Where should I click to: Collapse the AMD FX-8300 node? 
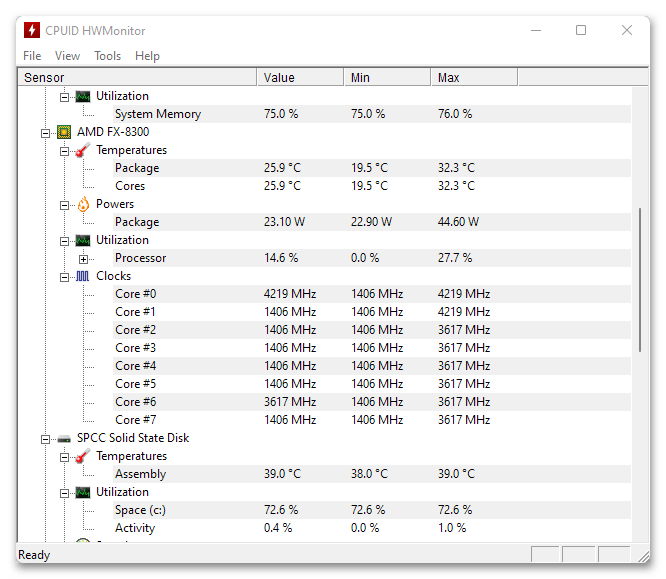pos(45,134)
